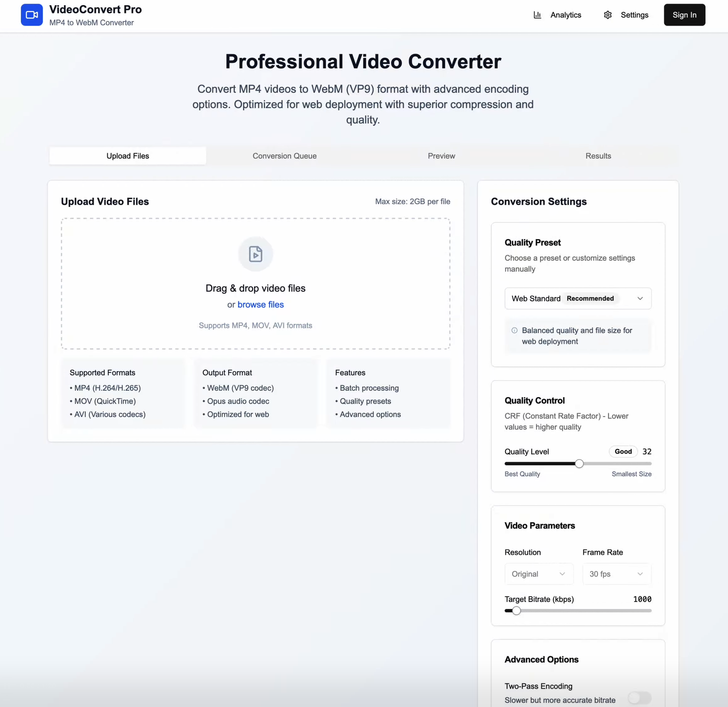Open Analytics via the chart icon
Image resolution: width=728 pixels, height=707 pixels.
coord(537,15)
